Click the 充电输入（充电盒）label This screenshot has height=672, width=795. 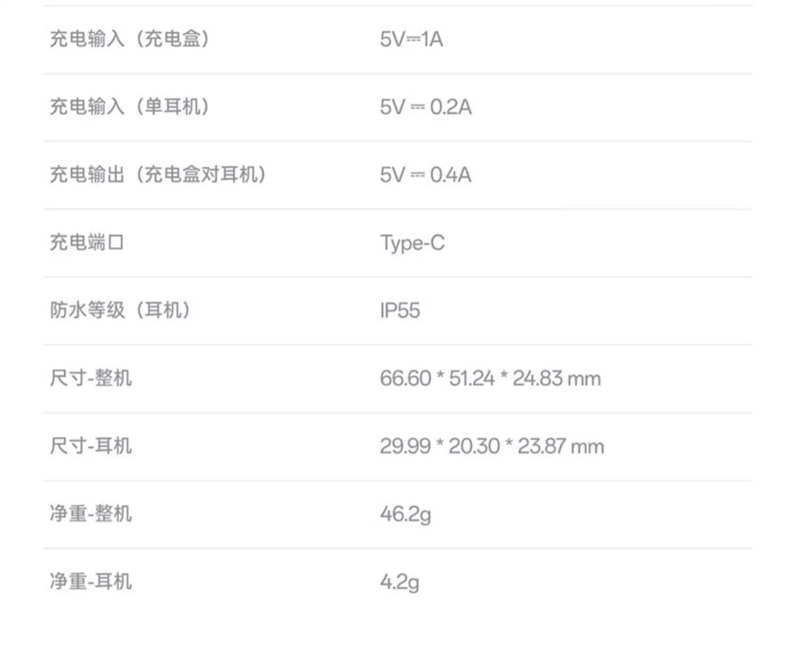[x=129, y=39]
